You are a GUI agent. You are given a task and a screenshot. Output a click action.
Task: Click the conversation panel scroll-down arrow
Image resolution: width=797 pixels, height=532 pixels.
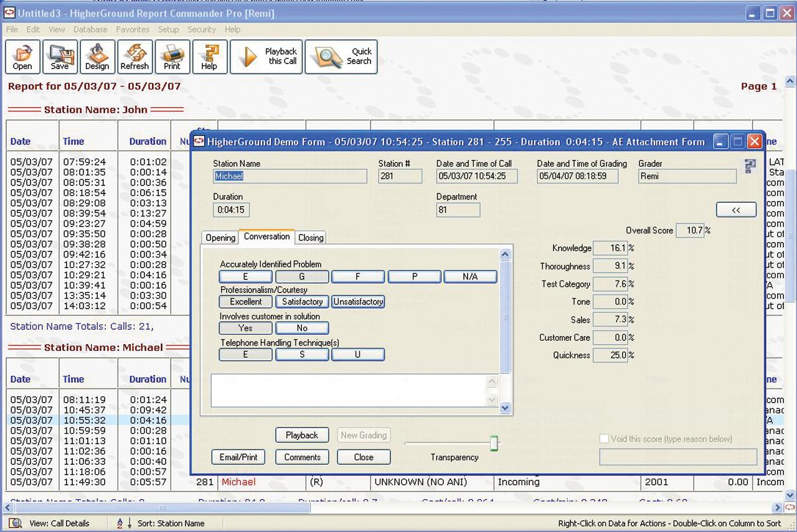[x=505, y=408]
